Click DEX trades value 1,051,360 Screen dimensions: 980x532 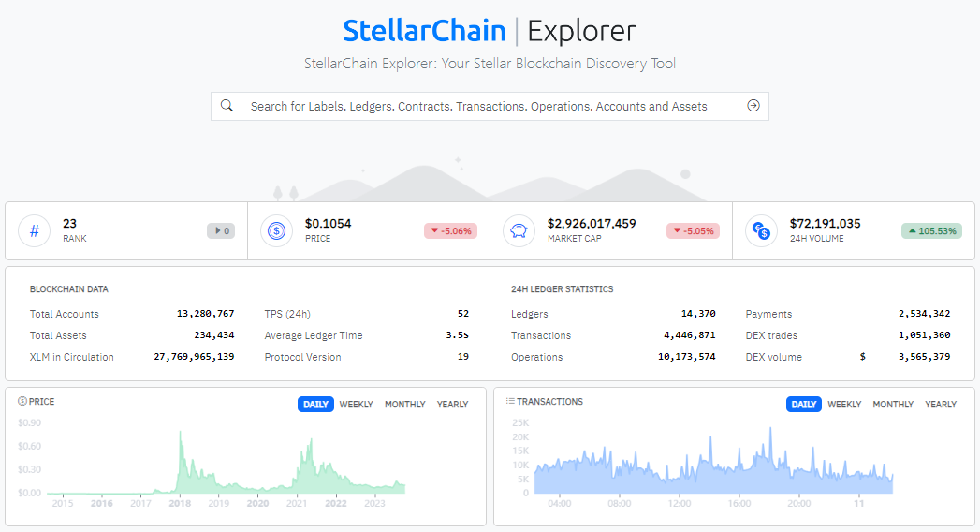925,335
